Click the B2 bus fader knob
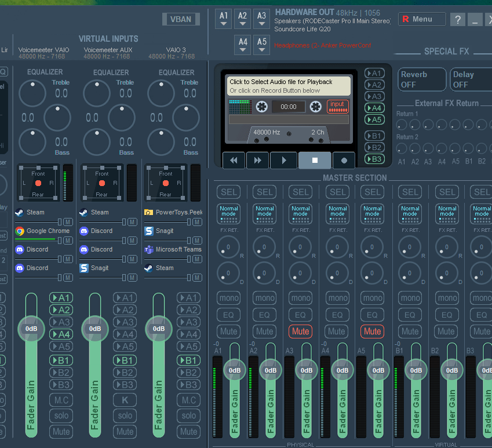This screenshot has height=448, width=492. point(452,370)
